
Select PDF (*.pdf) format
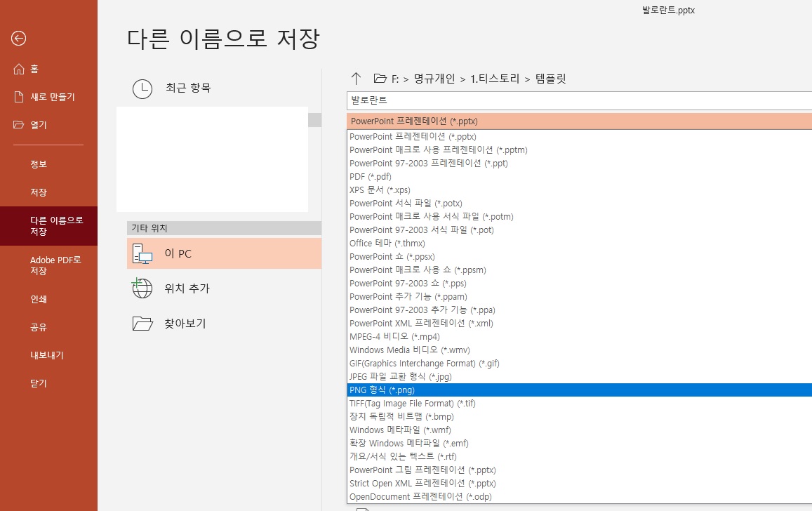(x=580, y=177)
